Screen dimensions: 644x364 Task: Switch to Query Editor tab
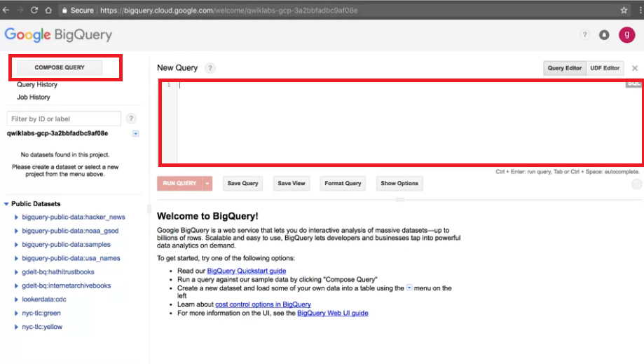click(x=565, y=68)
